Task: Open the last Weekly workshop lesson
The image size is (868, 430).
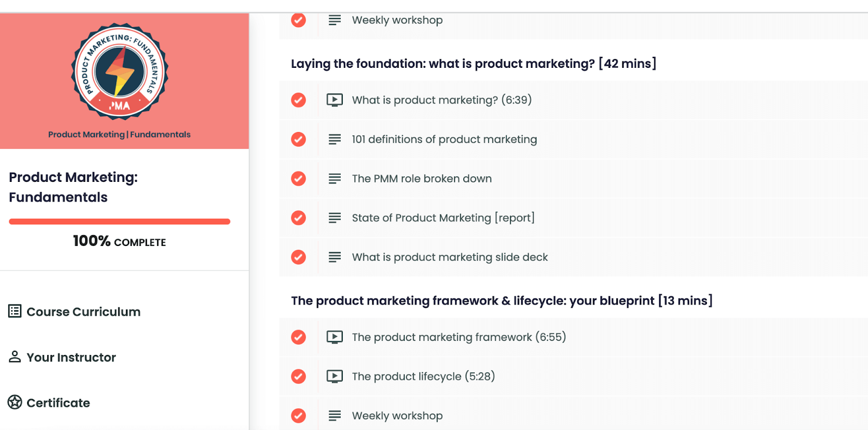Action: (x=397, y=416)
